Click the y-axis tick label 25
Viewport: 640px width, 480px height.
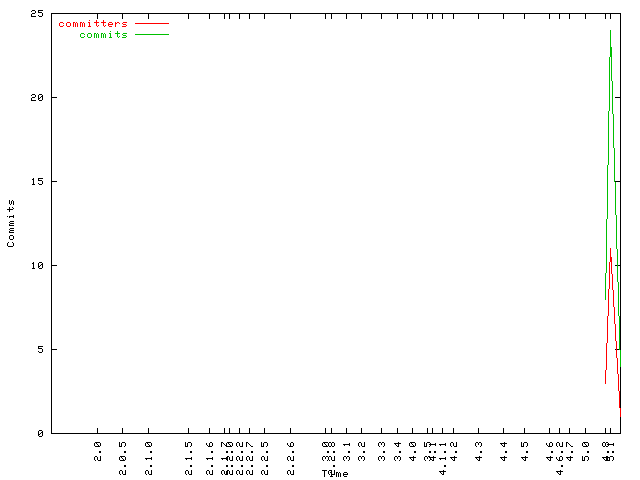36,14
